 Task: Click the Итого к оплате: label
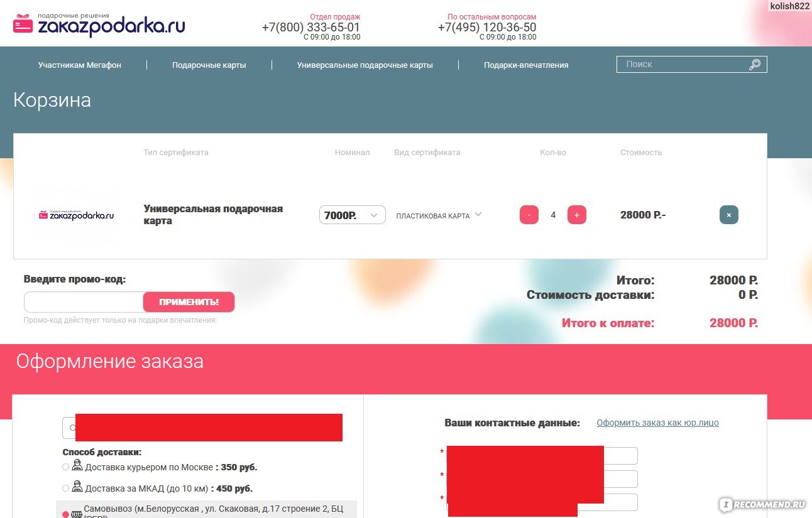(608, 323)
